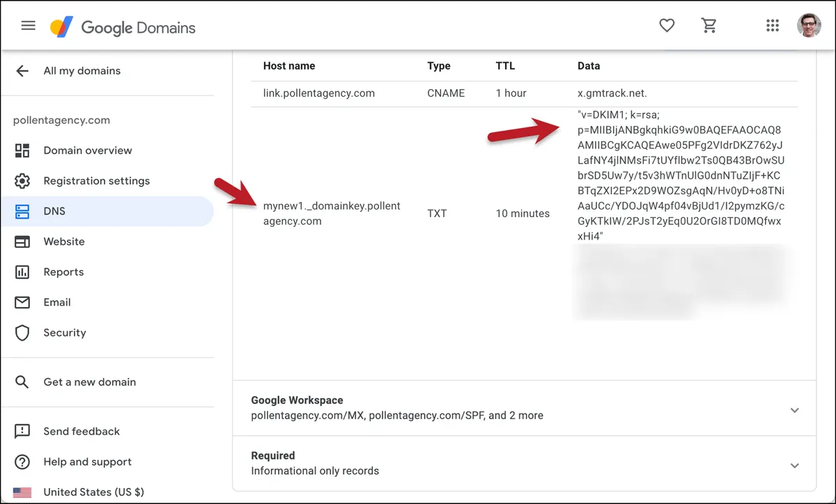
Task: Click the 1 hour TTL cell
Action: tap(511, 93)
